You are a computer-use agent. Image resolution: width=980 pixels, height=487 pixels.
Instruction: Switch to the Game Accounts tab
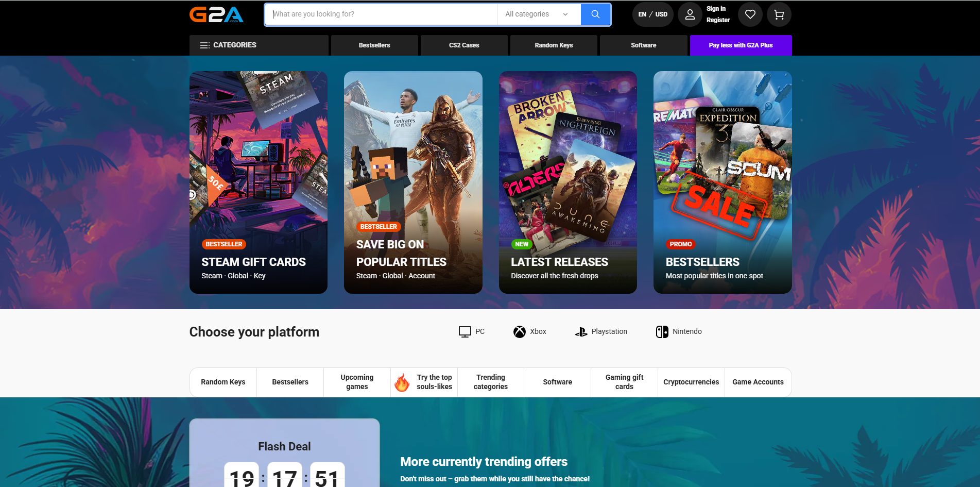coord(758,382)
